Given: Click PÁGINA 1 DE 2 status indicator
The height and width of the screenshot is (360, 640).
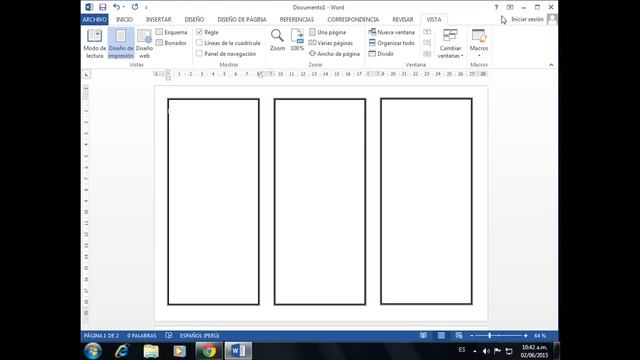Looking at the screenshot, I should click(101, 336).
